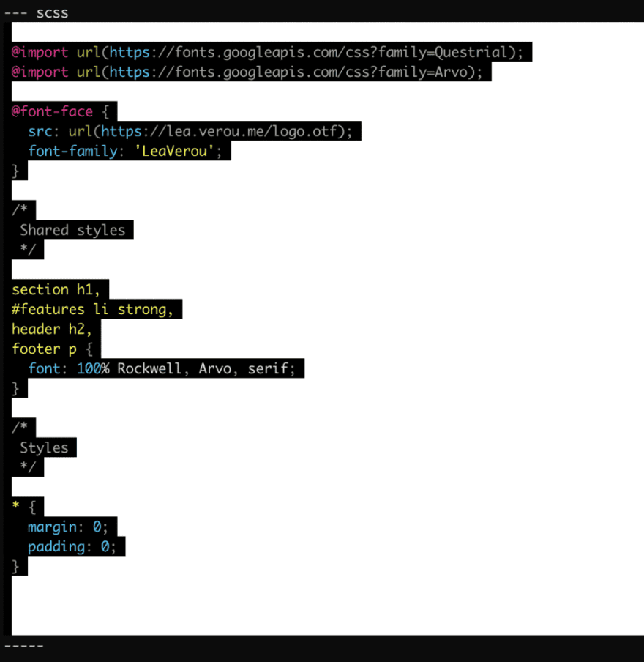Click the 'Rockwell, Arvo, serif' font list
644x662 pixels.
(203, 368)
